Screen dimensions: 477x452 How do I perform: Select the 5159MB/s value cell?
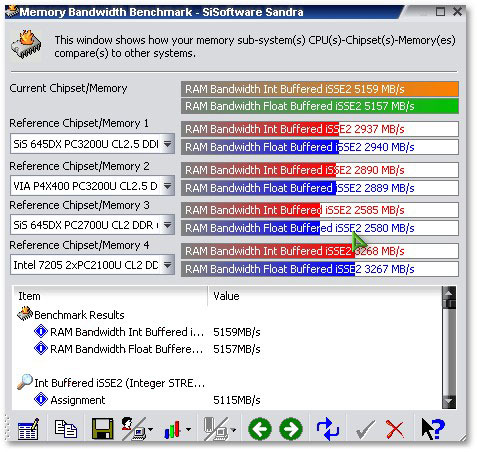(237, 332)
